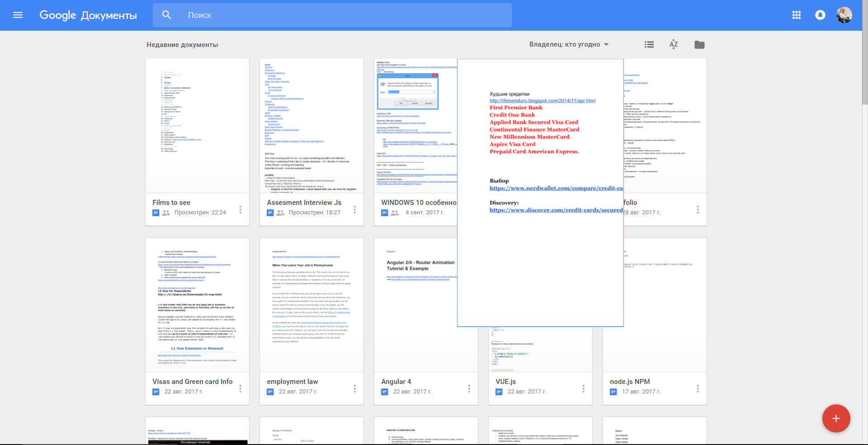Open the Films to see thumbnail
868x445 pixels.
[x=197, y=126]
